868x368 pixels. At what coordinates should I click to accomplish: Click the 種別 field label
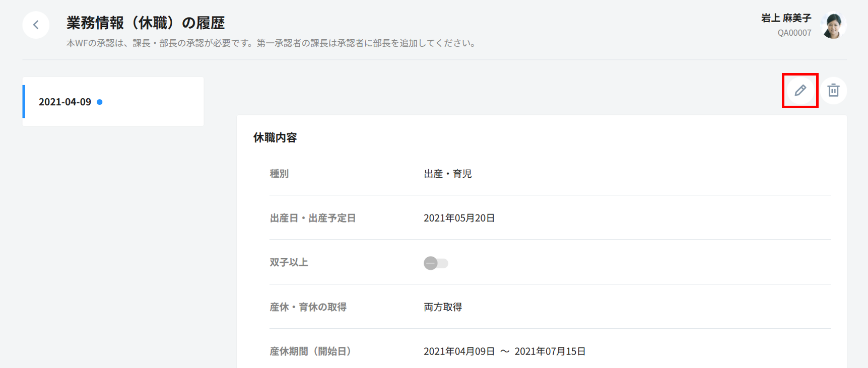coord(279,174)
